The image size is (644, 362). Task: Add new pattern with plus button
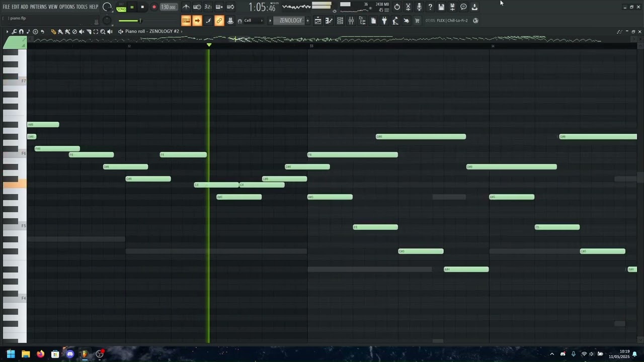tap(307, 21)
